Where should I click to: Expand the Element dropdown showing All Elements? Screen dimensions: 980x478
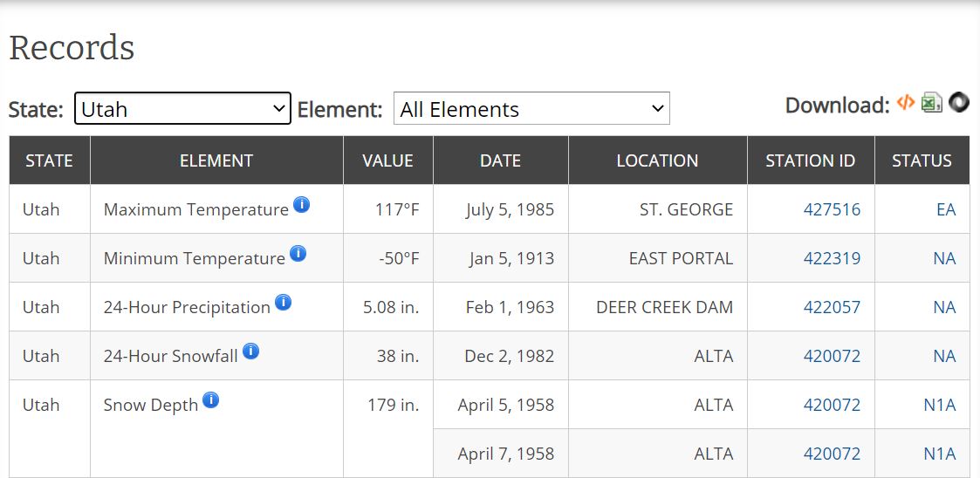[531, 109]
